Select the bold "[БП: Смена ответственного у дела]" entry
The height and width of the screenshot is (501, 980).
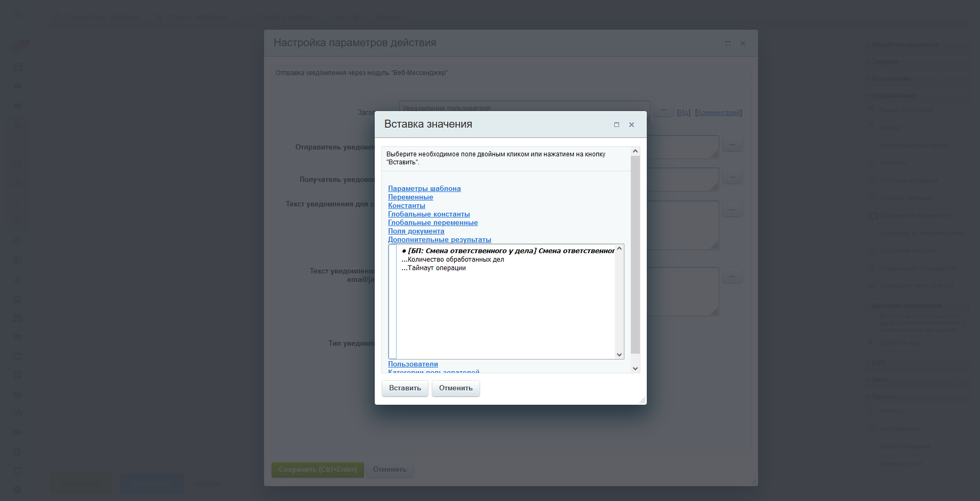[x=508, y=251]
